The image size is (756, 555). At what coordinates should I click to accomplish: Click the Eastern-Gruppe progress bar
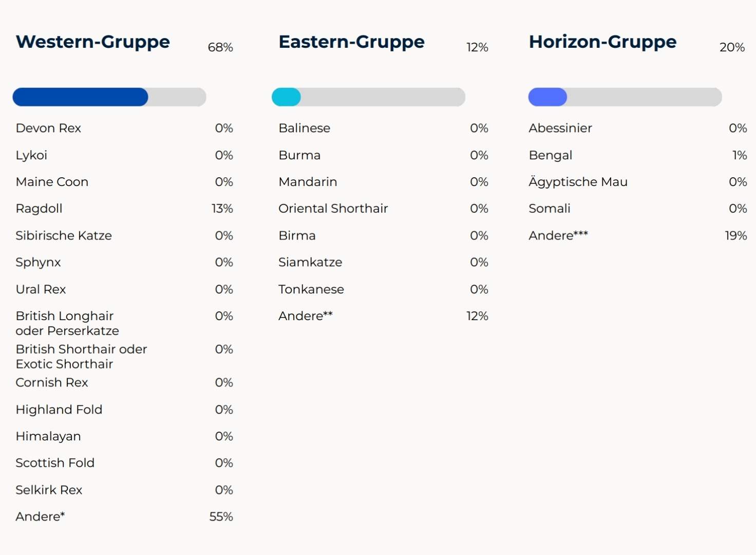(368, 97)
